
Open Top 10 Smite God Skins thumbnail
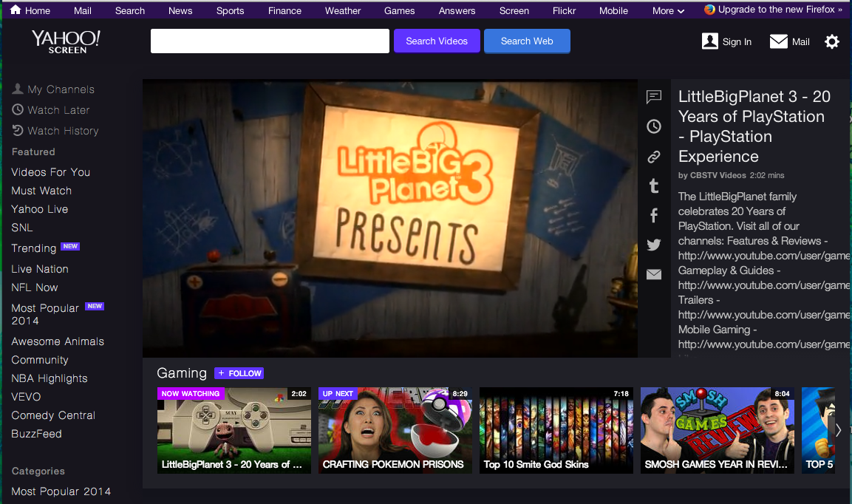click(556, 430)
